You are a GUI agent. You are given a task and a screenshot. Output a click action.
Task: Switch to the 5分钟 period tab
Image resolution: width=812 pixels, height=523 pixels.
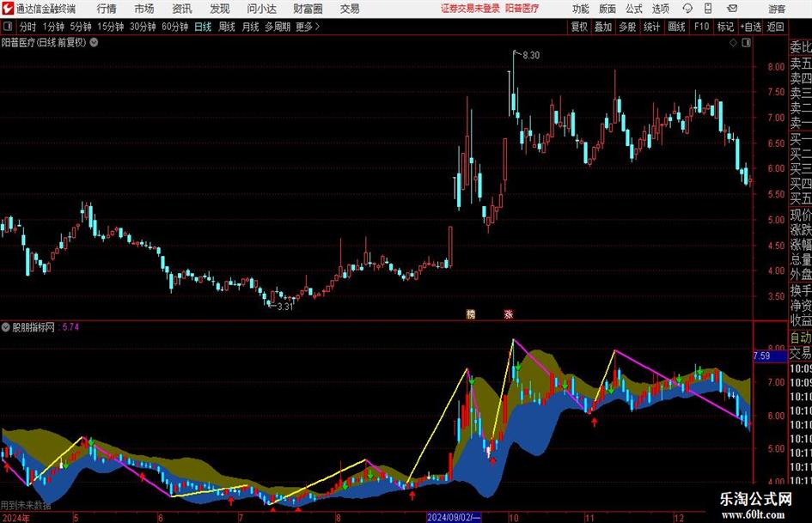pos(80,27)
